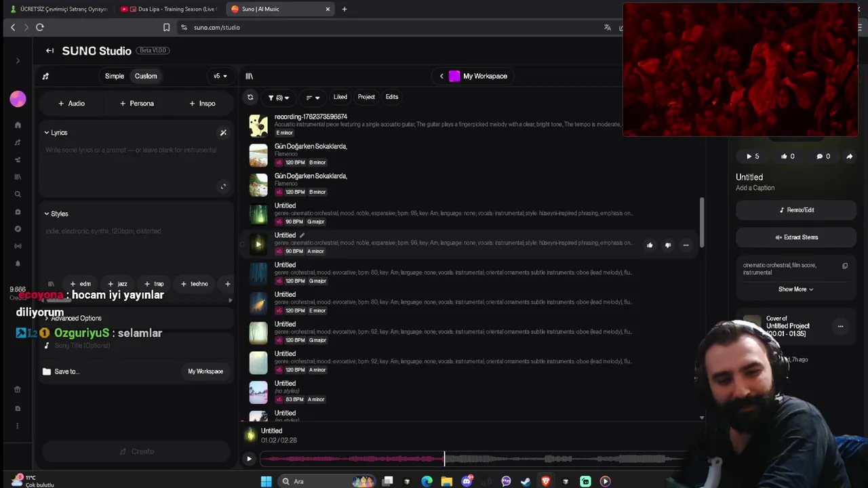The height and width of the screenshot is (488, 868).
Task: Add the techno style tag
Action: (195, 284)
